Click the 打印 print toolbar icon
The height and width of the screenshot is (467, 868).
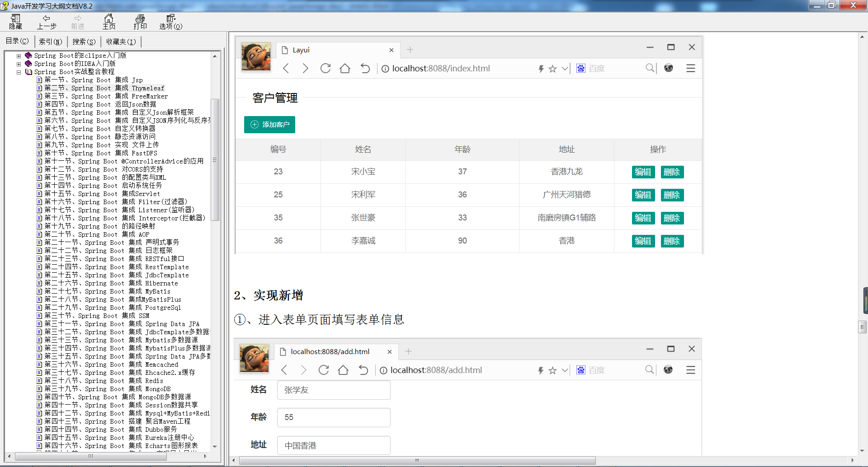(140, 22)
